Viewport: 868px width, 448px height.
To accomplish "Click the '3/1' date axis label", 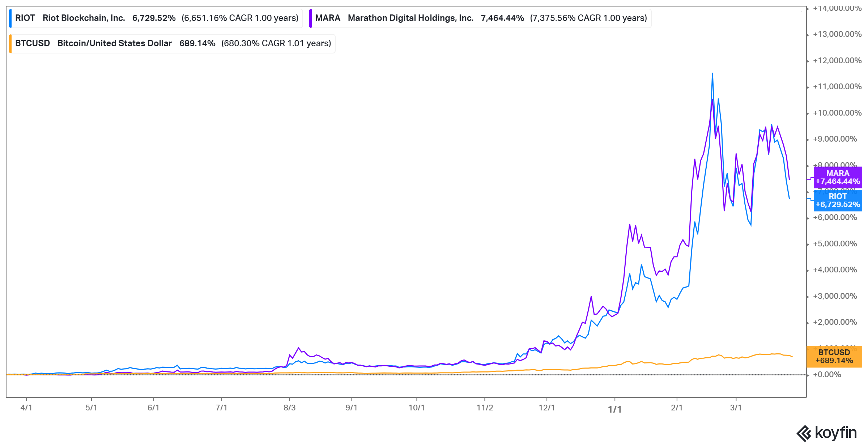I will 736,408.
